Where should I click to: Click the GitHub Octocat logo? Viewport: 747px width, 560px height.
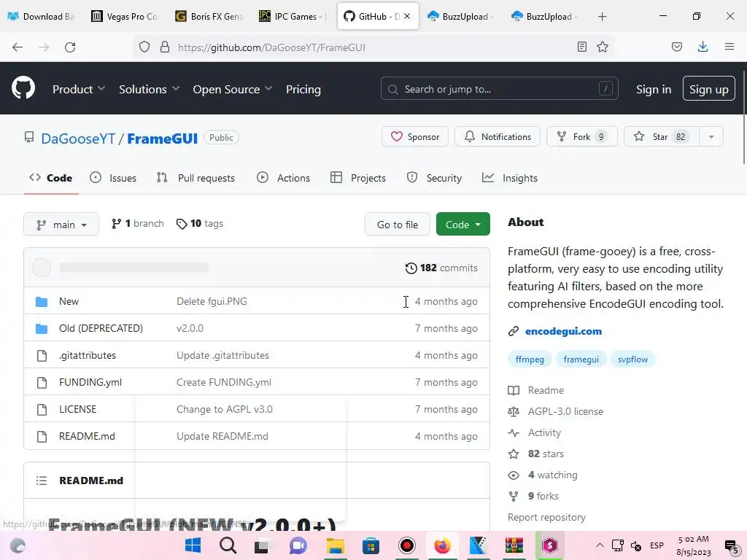coord(23,88)
